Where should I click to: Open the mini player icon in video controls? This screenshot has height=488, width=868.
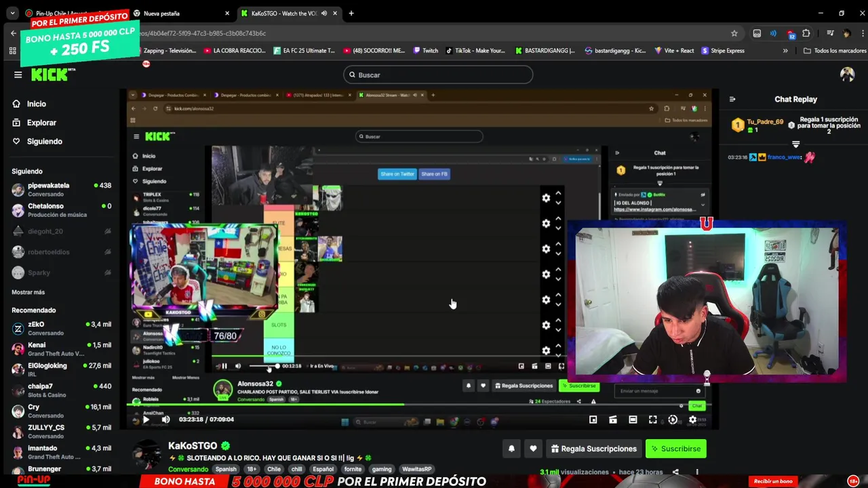pos(593,420)
